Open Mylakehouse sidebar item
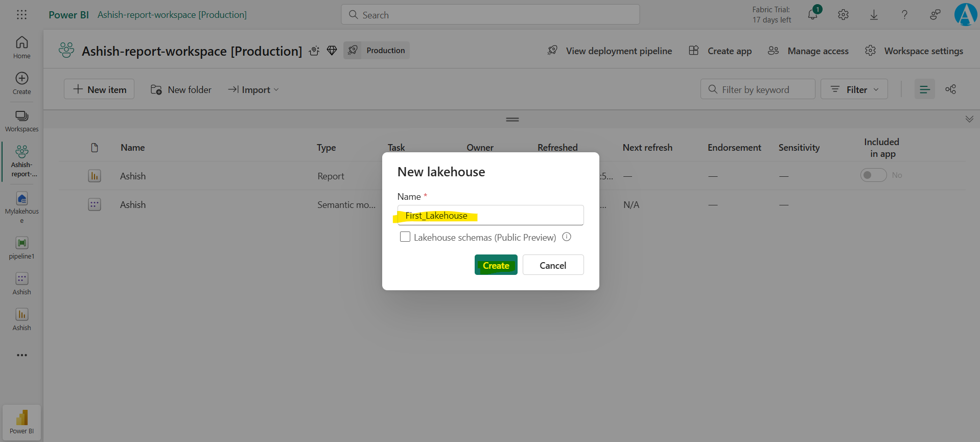Image resolution: width=980 pixels, height=442 pixels. pos(21,207)
